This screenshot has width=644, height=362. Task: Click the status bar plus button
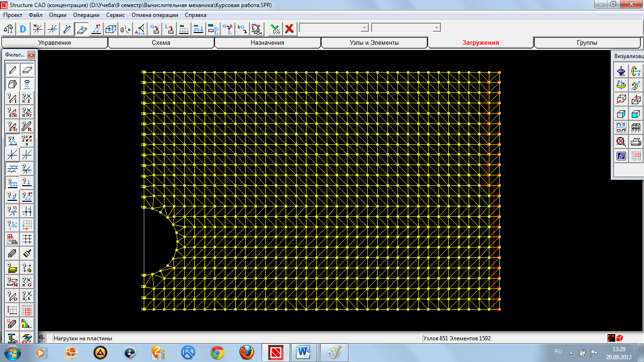click(42, 338)
